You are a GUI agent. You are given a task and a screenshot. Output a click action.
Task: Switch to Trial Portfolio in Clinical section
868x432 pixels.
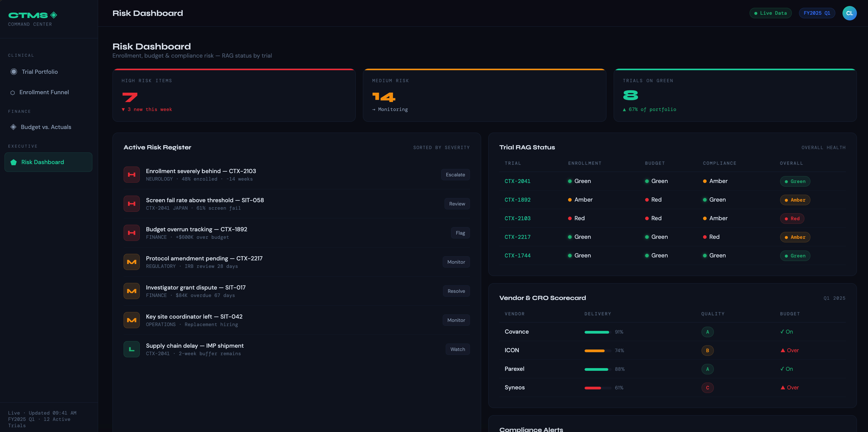39,71
